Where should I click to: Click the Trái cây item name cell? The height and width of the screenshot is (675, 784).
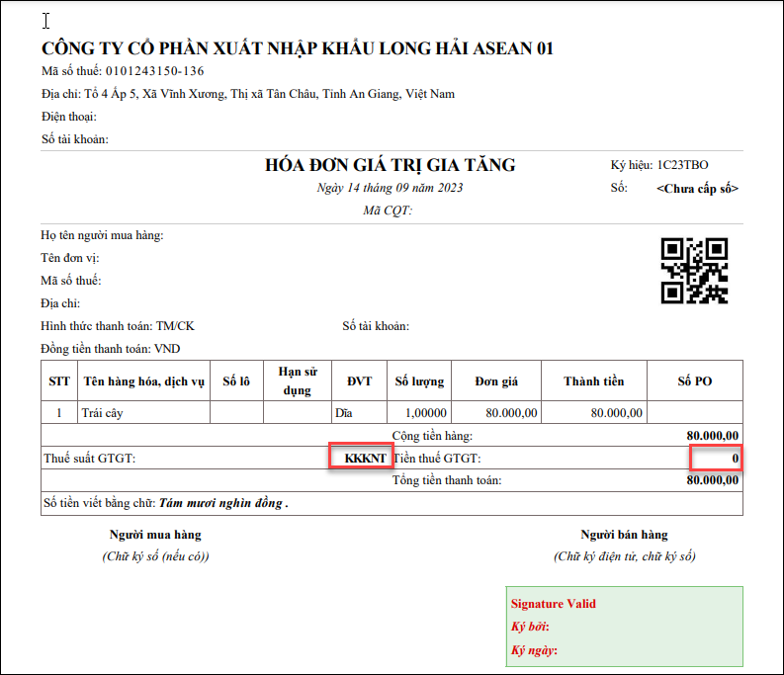(104, 412)
